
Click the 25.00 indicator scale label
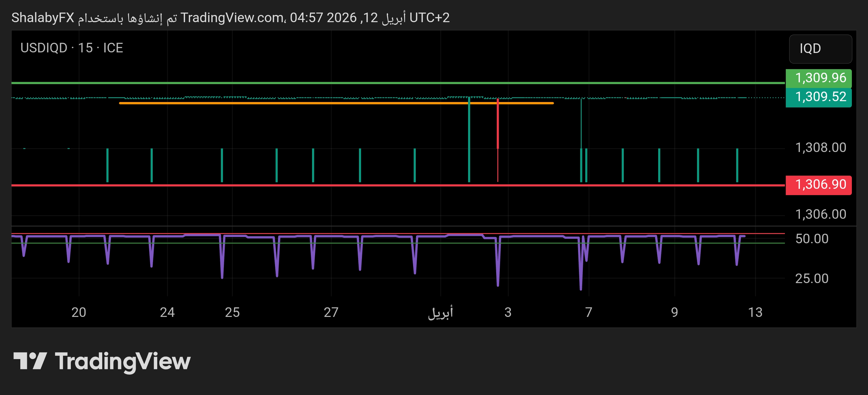(812, 279)
